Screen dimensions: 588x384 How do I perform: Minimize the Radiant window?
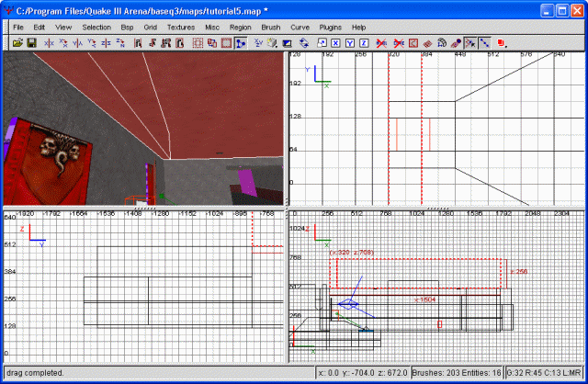point(548,11)
